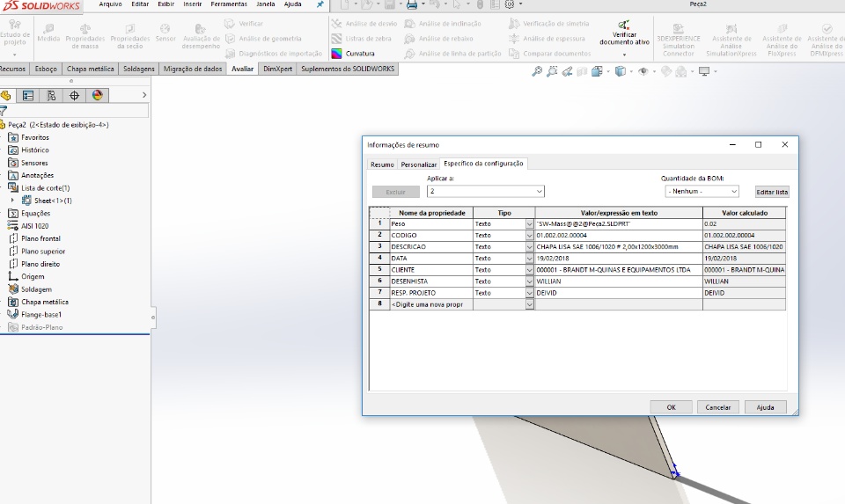845x504 pixels.
Task: Click the display style cube icon
Action: click(x=621, y=71)
